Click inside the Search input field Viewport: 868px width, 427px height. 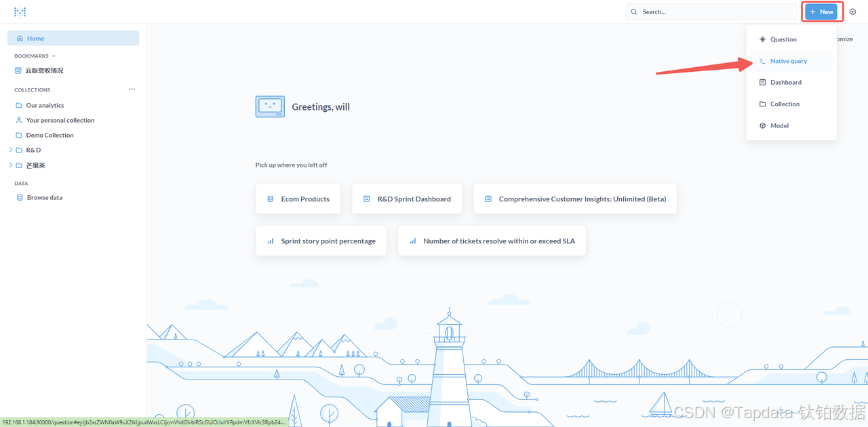click(712, 12)
